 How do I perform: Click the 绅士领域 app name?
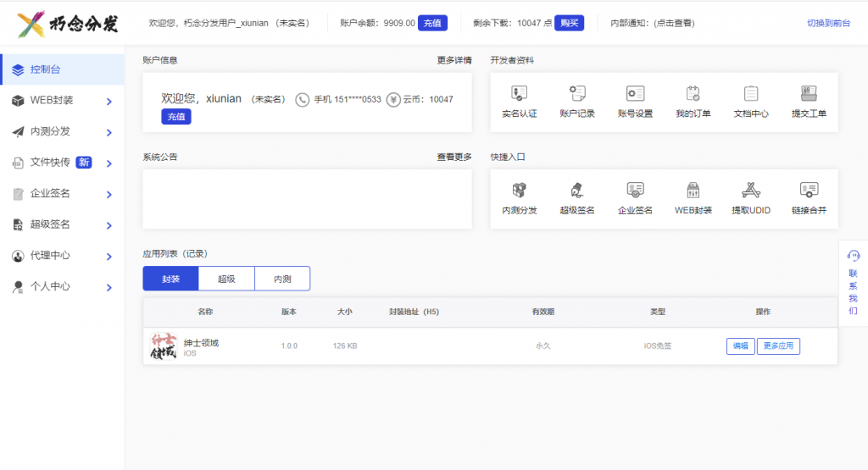[201, 343]
